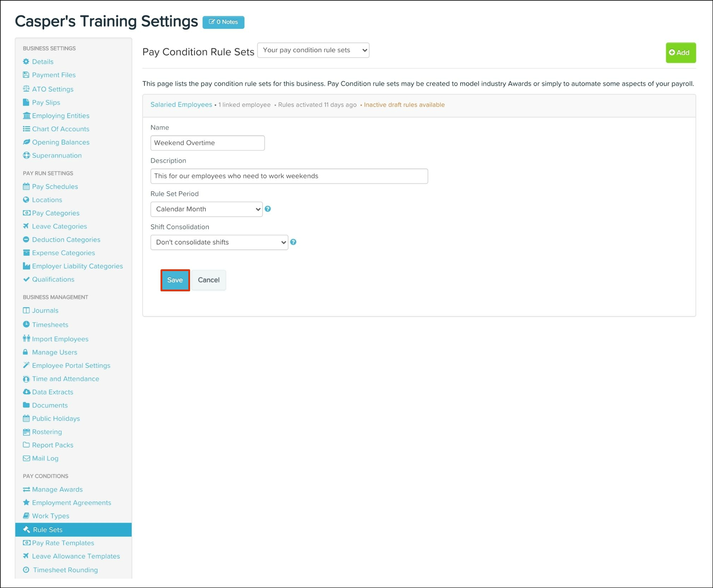Go to Pay Rate Templates

tap(63, 543)
